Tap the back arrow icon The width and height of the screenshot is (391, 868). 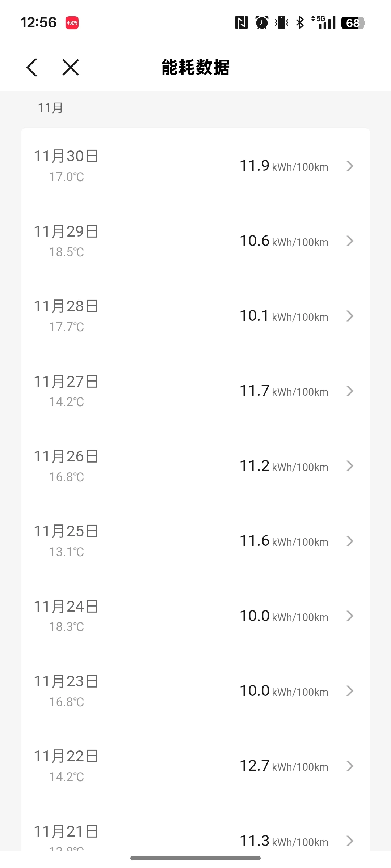point(32,67)
